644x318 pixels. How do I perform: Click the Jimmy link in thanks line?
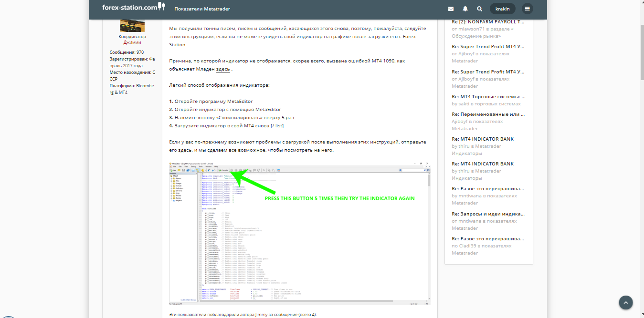pos(261,315)
